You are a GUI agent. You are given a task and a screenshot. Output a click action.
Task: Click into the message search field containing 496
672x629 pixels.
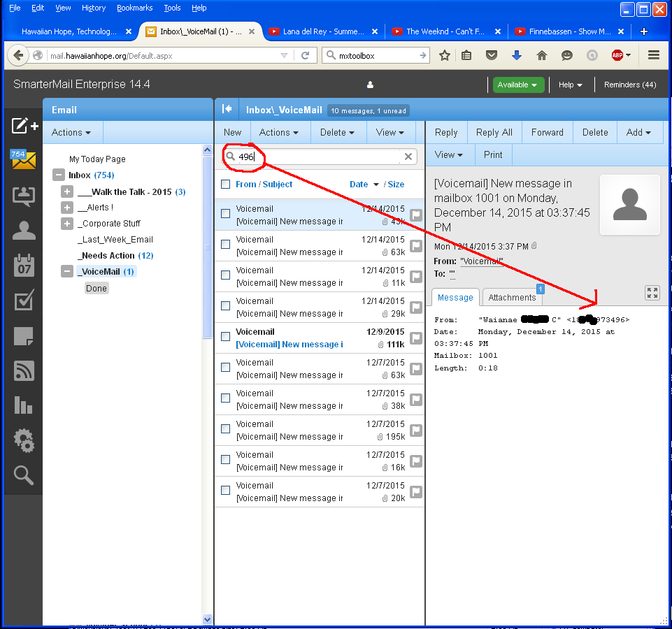320,157
